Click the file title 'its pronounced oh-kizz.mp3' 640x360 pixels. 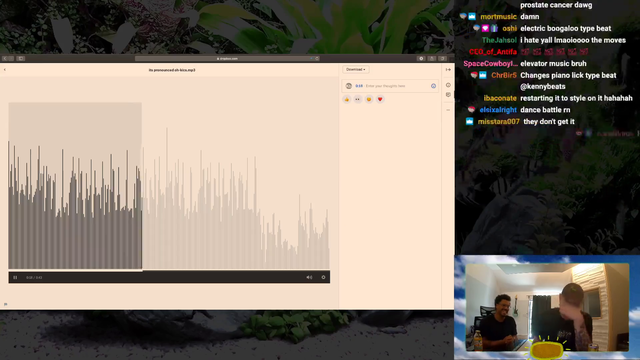[x=172, y=70]
